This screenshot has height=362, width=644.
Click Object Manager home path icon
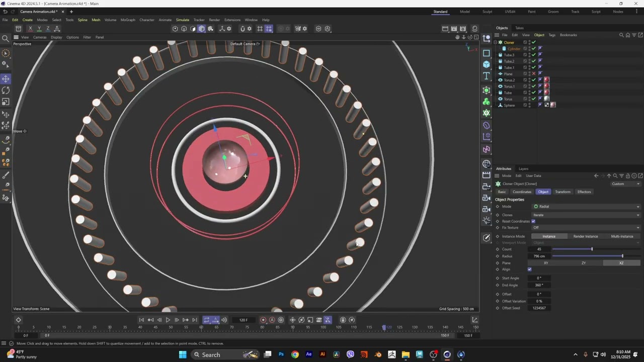(x=627, y=35)
